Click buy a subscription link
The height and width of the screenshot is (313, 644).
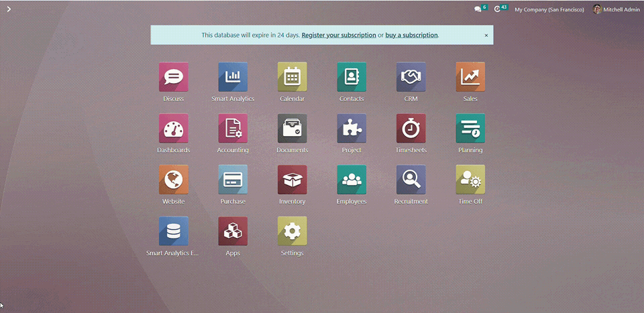(x=411, y=36)
